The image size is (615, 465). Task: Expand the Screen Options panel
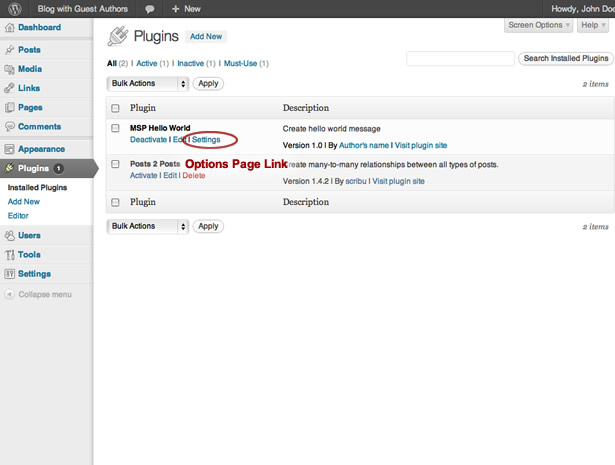[539, 25]
